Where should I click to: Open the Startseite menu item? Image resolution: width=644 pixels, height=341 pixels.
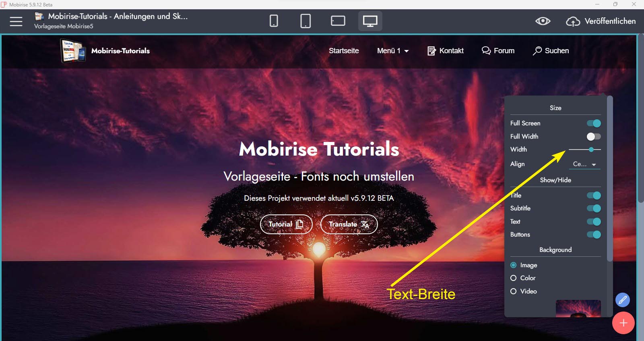click(344, 51)
